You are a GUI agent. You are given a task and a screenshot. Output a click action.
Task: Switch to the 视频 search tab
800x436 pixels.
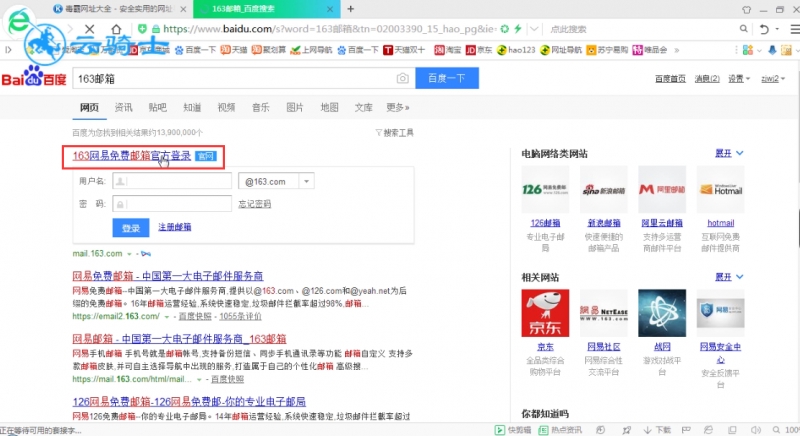pos(226,107)
